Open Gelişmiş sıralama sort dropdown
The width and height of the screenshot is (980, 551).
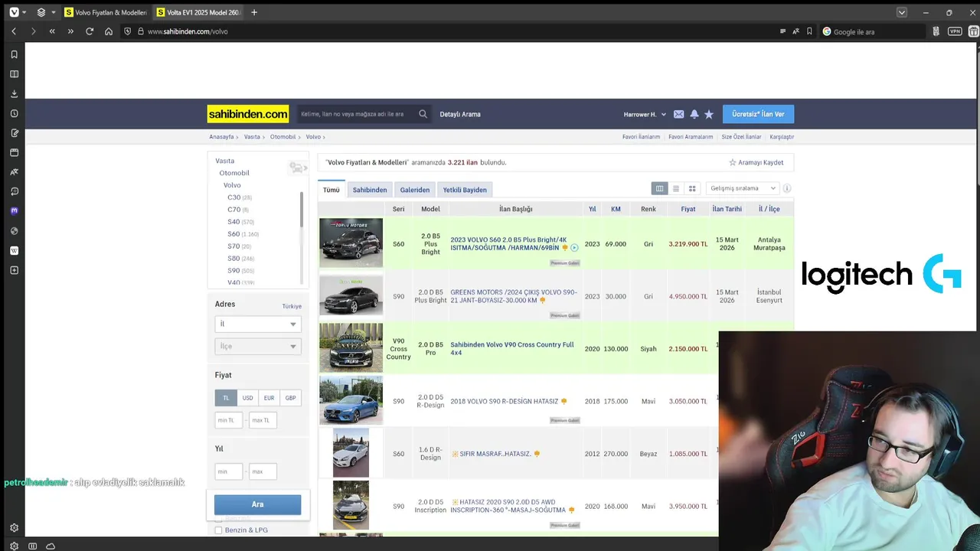[x=743, y=188]
